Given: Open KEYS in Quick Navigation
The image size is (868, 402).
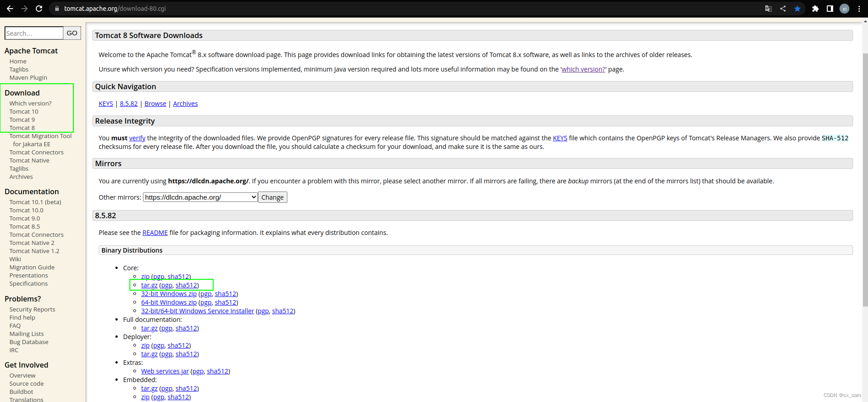Looking at the screenshot, I should [106, 104].
